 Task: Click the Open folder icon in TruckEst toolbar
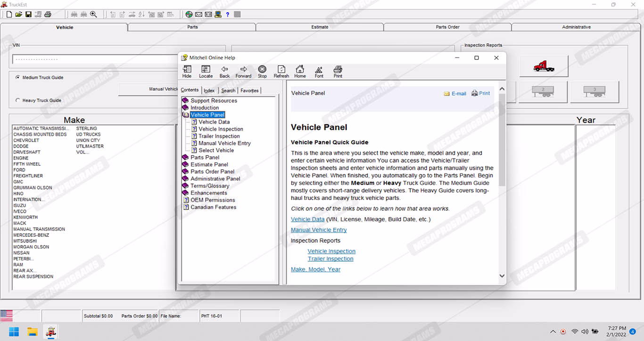point(19,15)
